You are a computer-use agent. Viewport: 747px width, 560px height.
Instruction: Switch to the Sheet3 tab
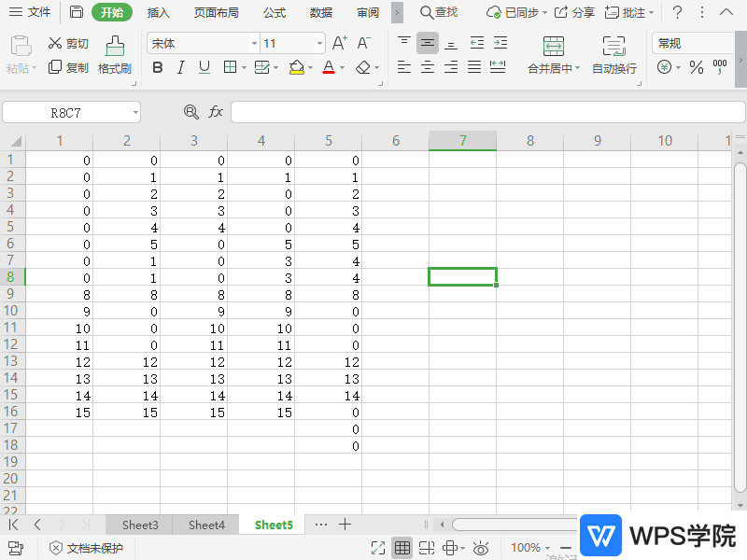[x=140, y=525]
